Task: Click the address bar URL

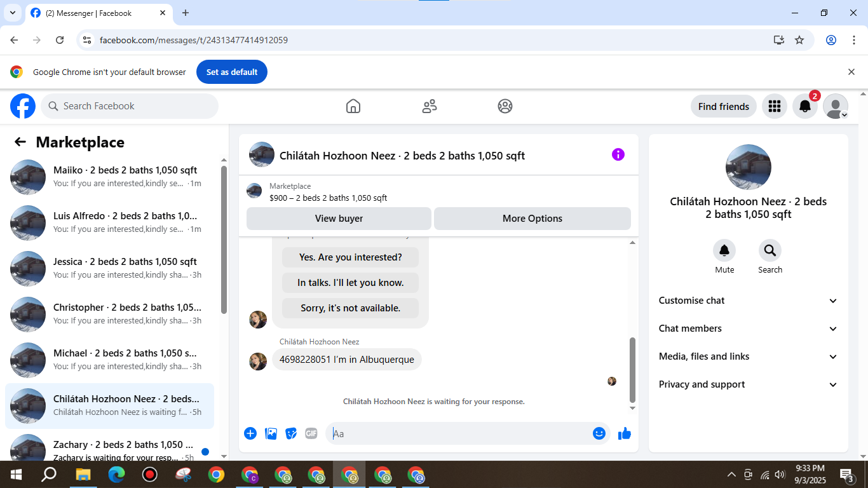Action: 194,40
